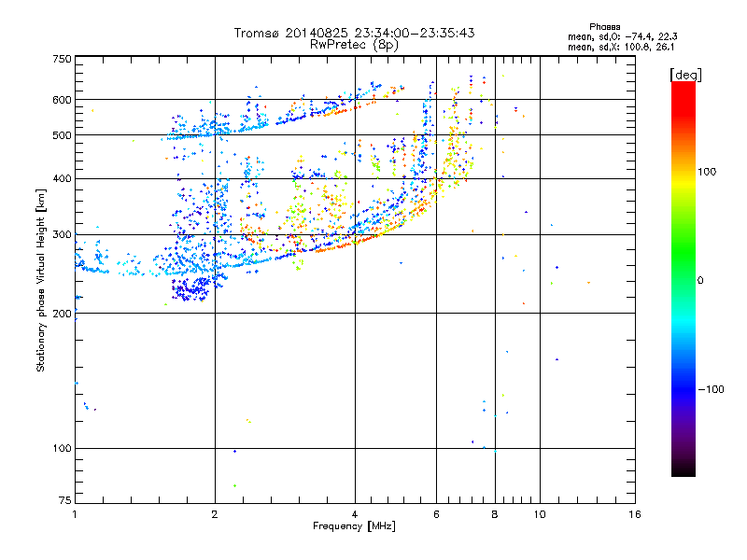Click the y-axis '300' tick label
The width and height of the screenshot is (747, 560).
tap(62, 235)
